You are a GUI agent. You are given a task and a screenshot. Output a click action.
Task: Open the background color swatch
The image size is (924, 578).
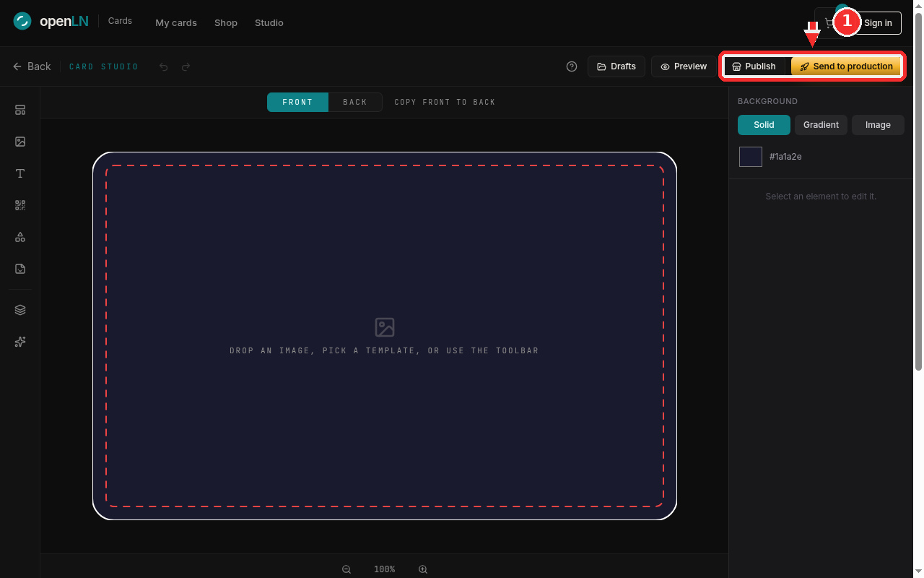[x=751, y=157]
